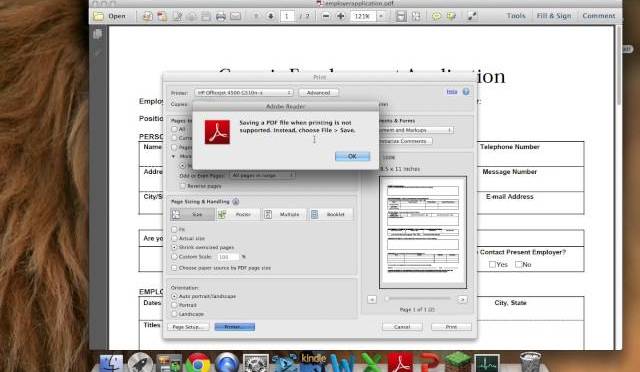Click the Page Setup button
Screen dimensions: 640x372
pos(188,327)
